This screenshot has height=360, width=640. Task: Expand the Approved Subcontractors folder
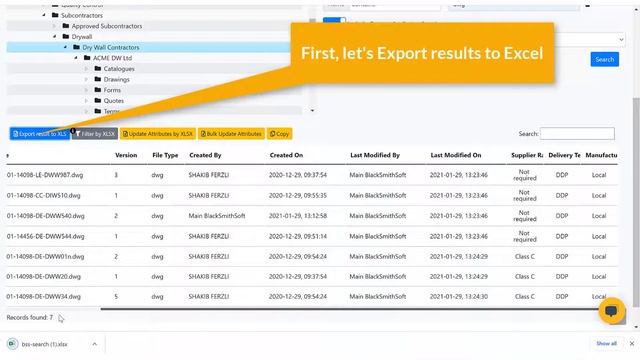(54, 26)
